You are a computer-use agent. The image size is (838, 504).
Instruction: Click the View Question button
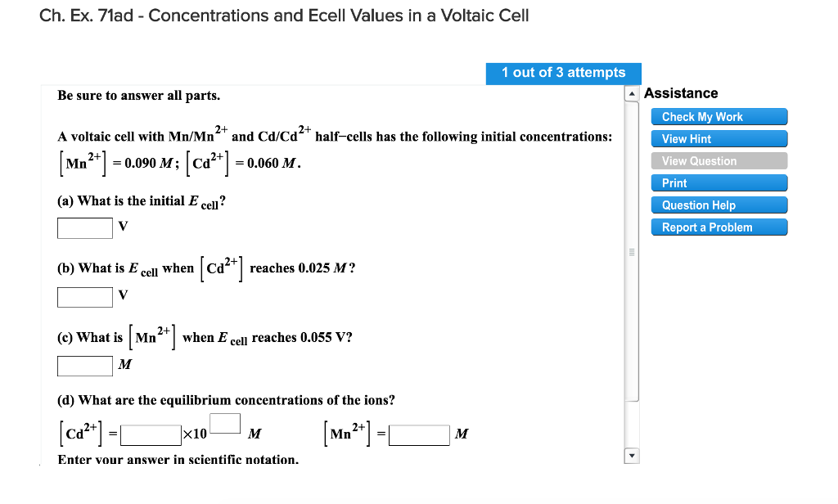click(x=719, y=160)
